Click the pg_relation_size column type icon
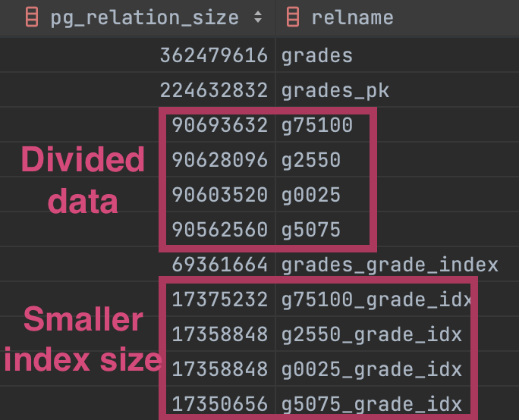Viewport: 519px width, 420px height. click(32, 17)
